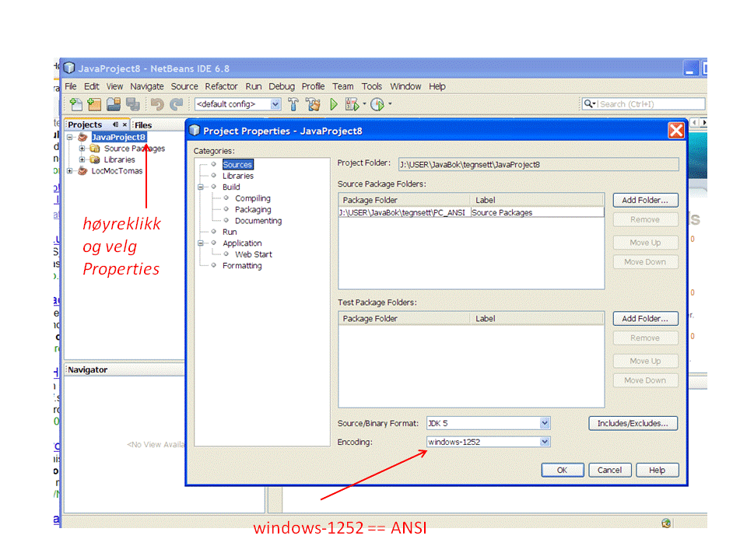Open the Edit menu
This screenshot has width=747, height=560.
[x=92, y=86]
